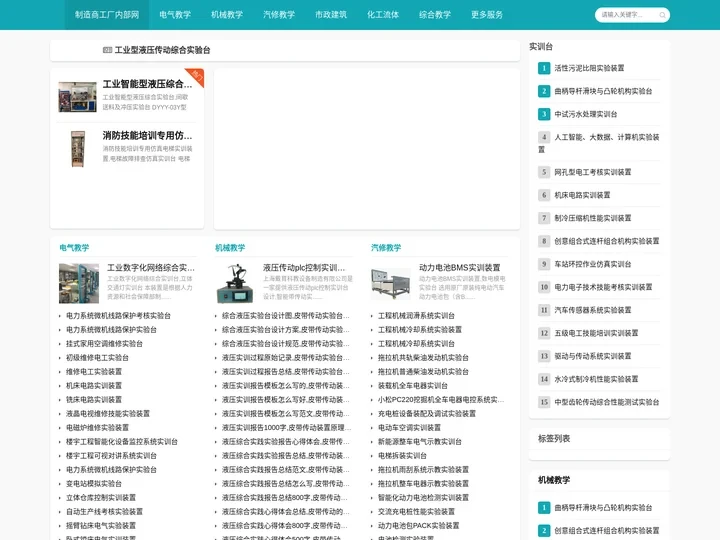Open 液晶电视维修技能实验装置 list item
This screenshot has height=540, width=720.
click(x=108, y=414)
